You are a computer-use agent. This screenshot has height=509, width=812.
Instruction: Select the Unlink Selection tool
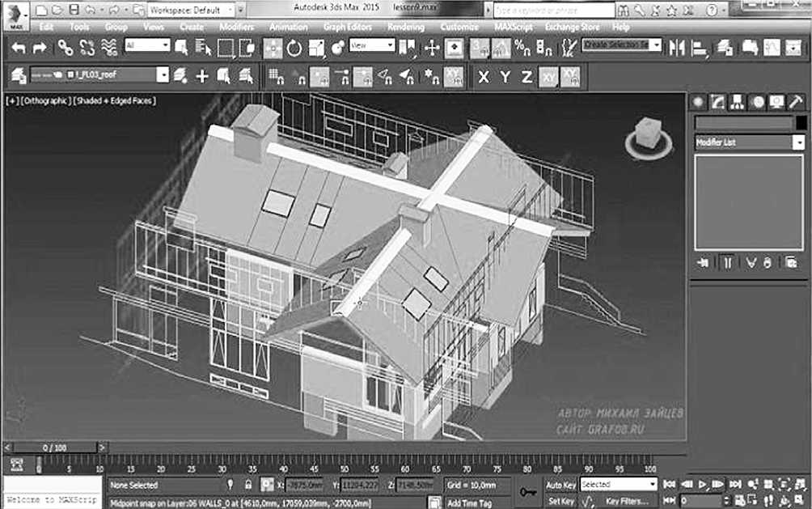click(87, 49)
